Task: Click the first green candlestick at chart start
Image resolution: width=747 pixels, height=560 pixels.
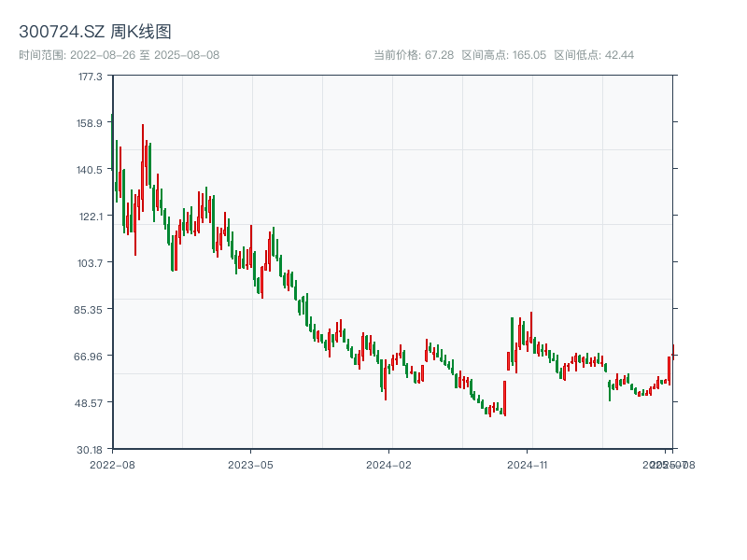Action: click(x=112, y=142)
